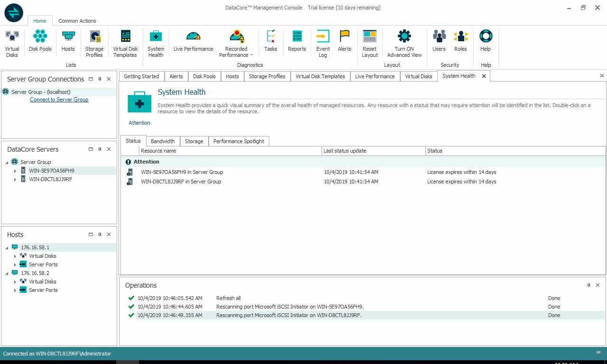
Task: Expand Server Ports under host 176.16.58.2
Action: click(x=15, y=290)
